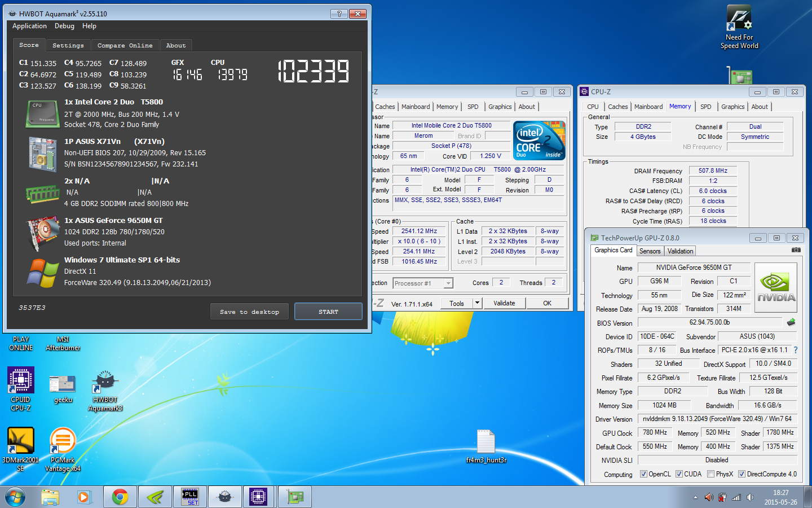Image resolution: width=812 pixels, height=508 pixels.
Task: Click the Aquamark help question button
Action: click(339, 14)
